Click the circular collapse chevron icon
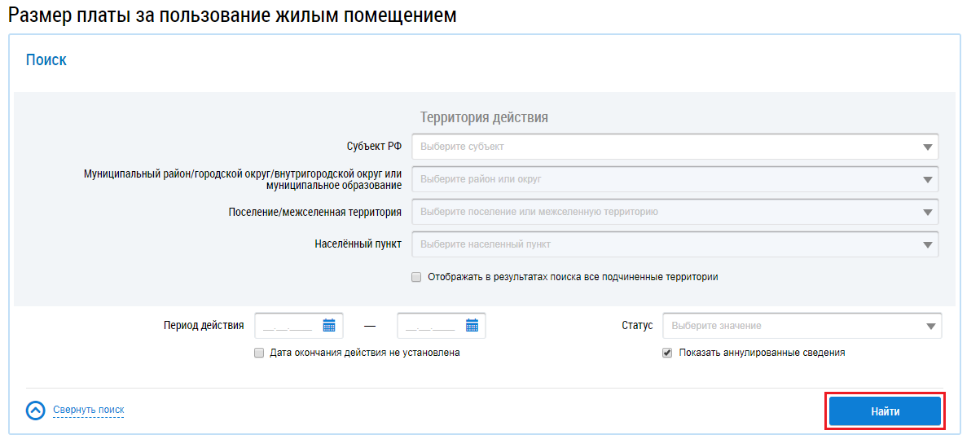Screen dimensions: 980x448 tap(36, 411)
